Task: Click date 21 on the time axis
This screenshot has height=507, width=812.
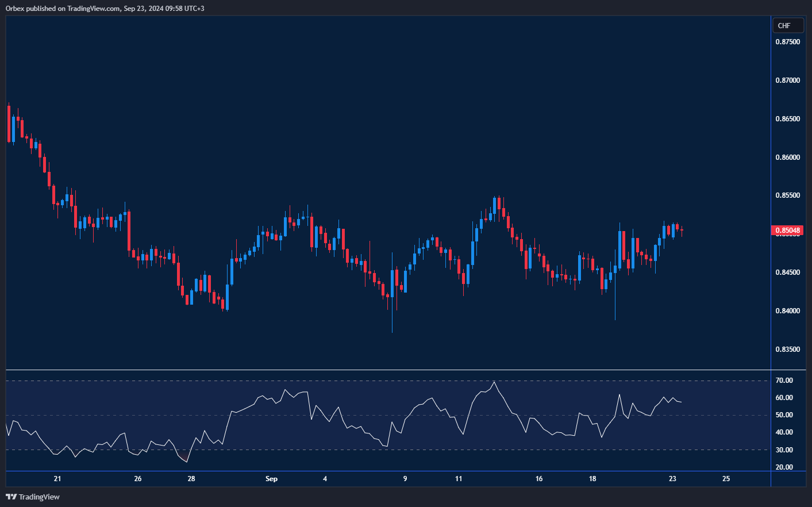Action: pos(57,479)
